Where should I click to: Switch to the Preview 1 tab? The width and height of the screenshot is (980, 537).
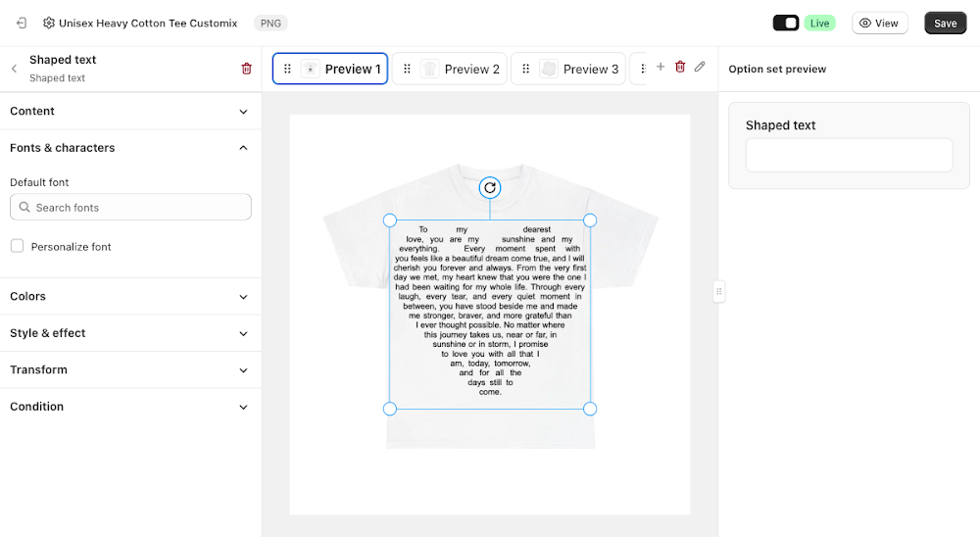(330, 69)
